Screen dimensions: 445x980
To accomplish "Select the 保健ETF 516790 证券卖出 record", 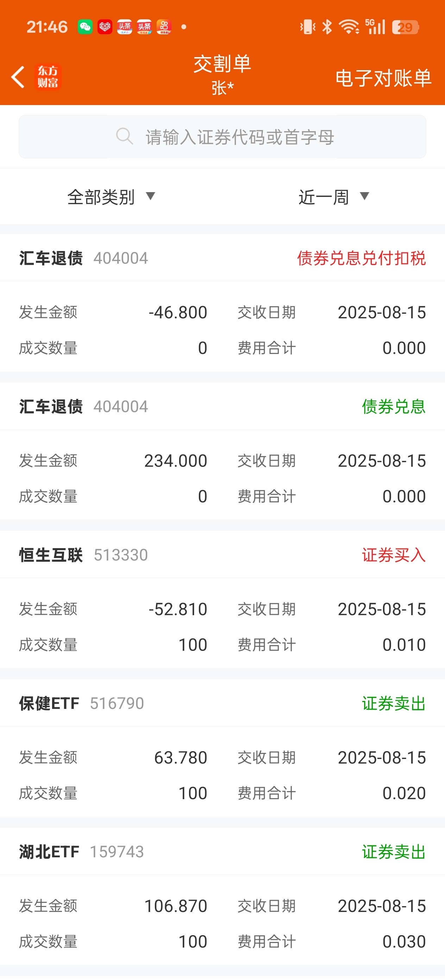I will pyautogui.click(x=222, y=748).
